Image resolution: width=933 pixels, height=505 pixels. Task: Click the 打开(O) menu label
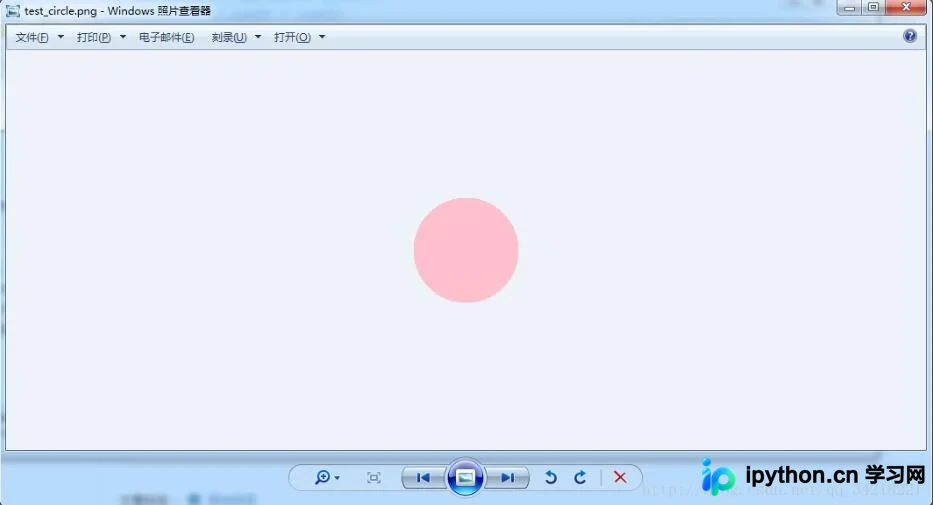pos(292,37)
